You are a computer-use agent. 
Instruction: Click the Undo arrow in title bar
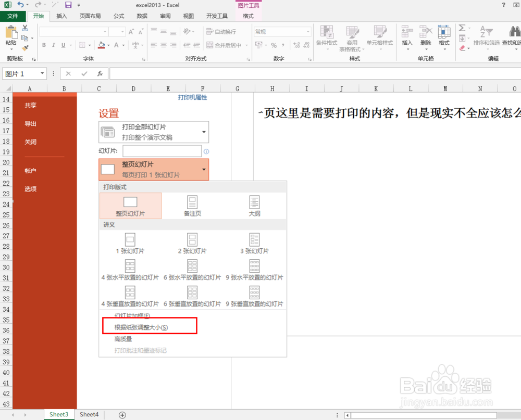(x=21, y=5)
